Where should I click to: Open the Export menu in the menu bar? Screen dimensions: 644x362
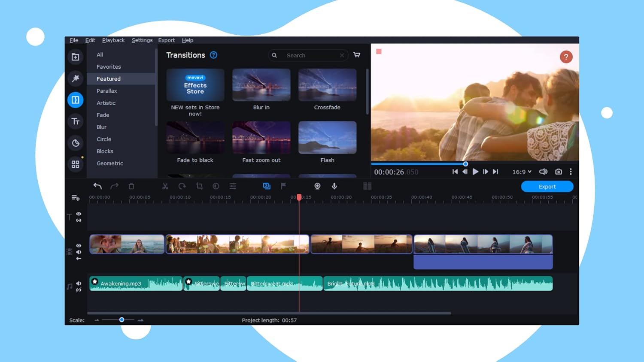click(x=166, y=40)
